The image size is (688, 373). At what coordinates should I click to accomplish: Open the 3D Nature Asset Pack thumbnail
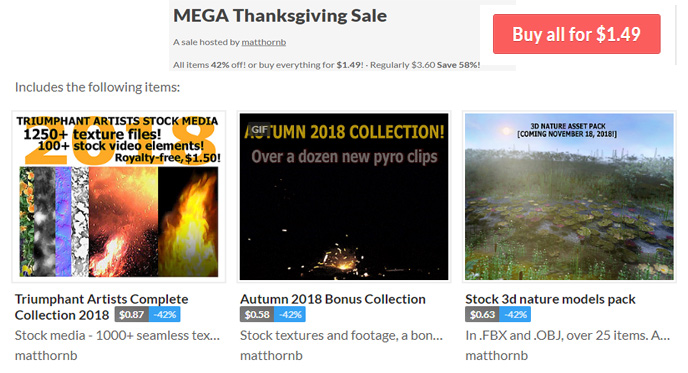pos(569,197)
